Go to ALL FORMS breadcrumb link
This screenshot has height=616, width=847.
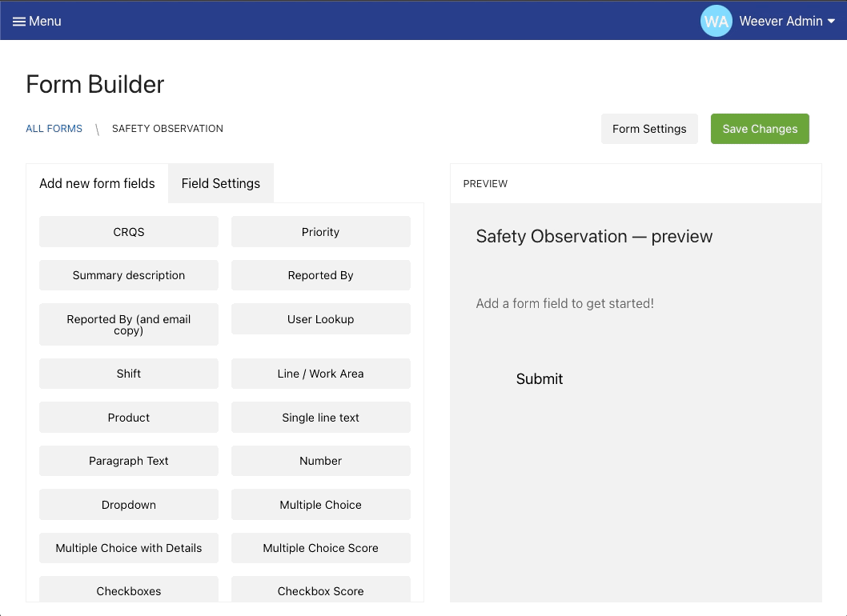54,129
